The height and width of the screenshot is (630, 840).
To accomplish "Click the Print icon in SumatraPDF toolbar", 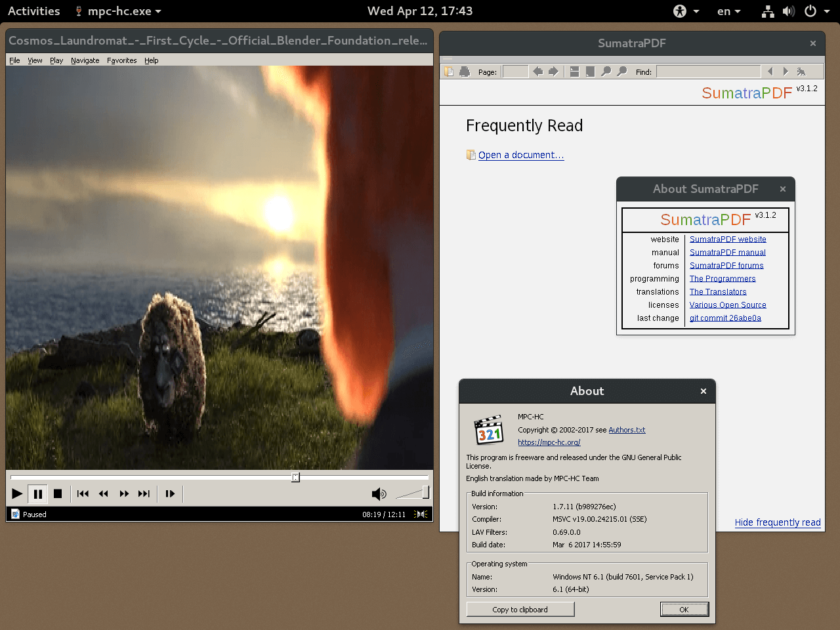I will [x=465, y=71].
